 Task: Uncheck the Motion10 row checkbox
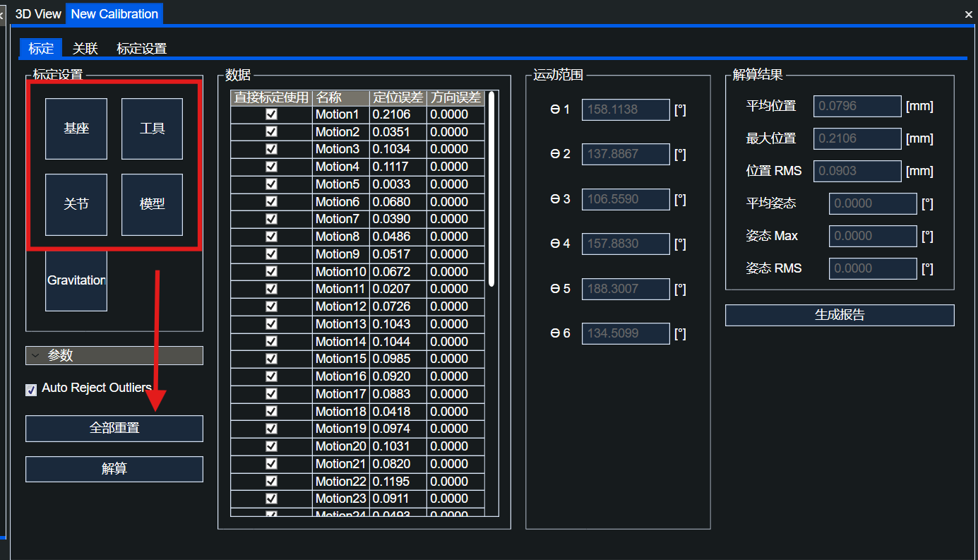pos(271,272)
